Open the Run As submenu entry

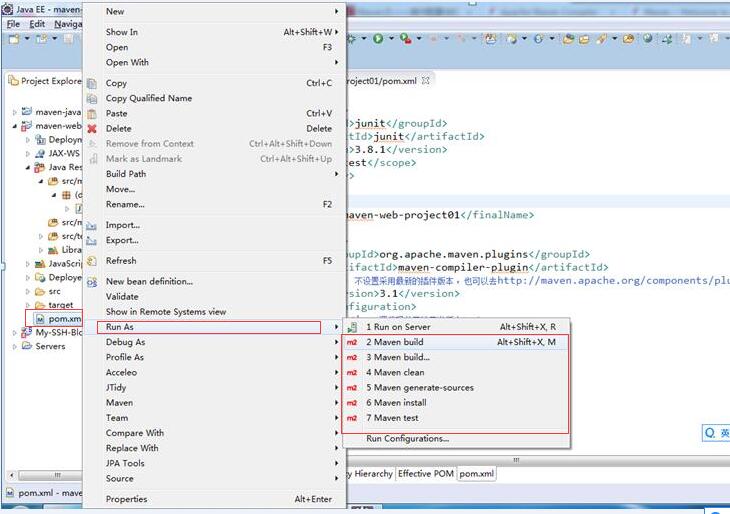pyautogui.click(x=215, y=327)
